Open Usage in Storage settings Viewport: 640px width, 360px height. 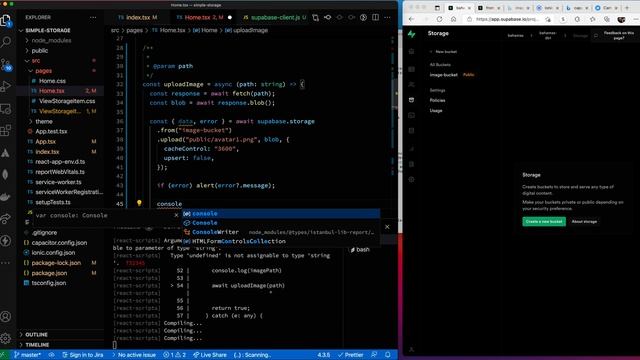[x=436, y=111]
